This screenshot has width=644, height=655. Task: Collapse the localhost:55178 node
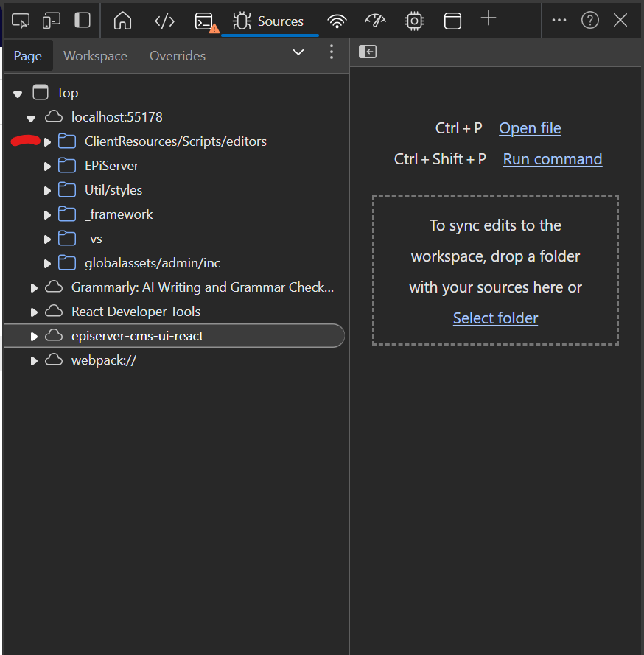(32, 117)
